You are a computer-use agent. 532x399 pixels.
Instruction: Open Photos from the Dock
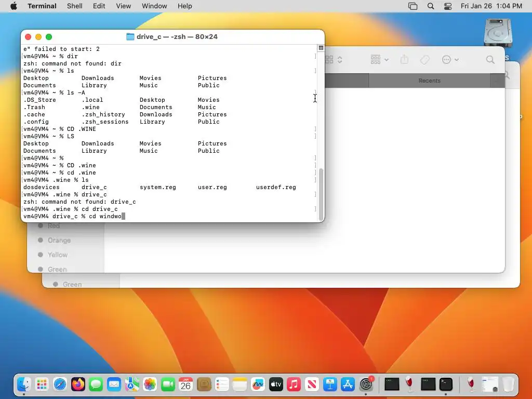click(150, 384)
